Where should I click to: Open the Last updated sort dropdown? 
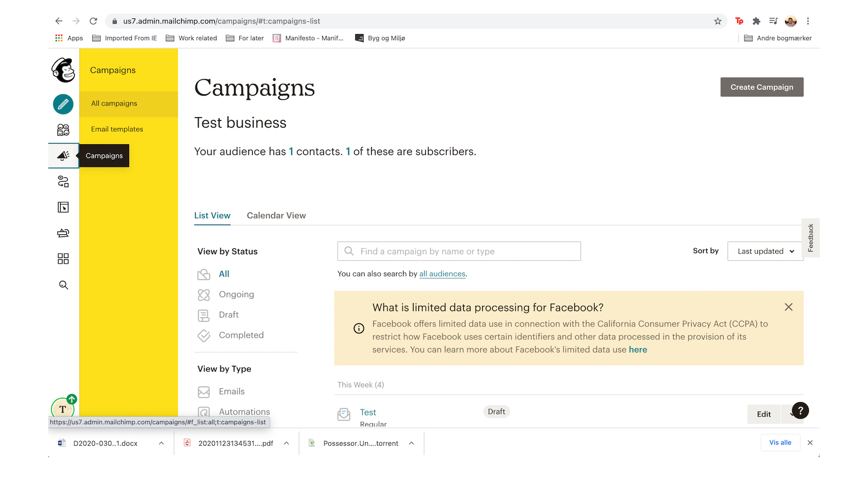[765, 251]
